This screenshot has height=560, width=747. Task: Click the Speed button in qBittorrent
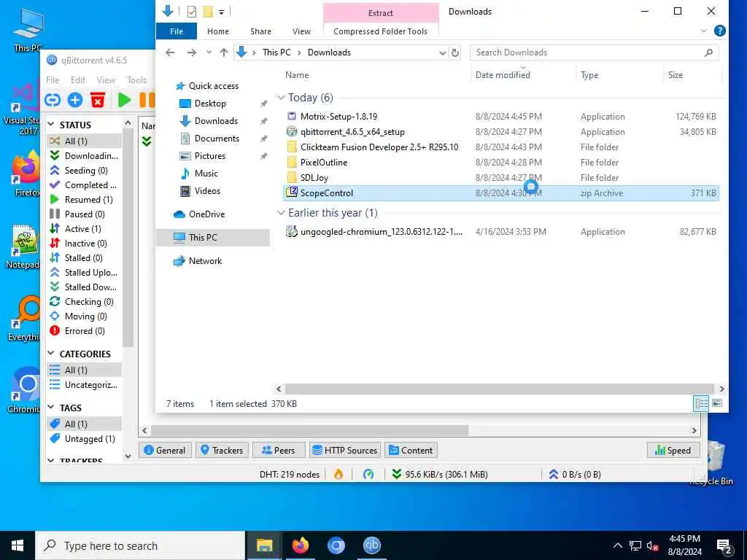pos(673,450)
